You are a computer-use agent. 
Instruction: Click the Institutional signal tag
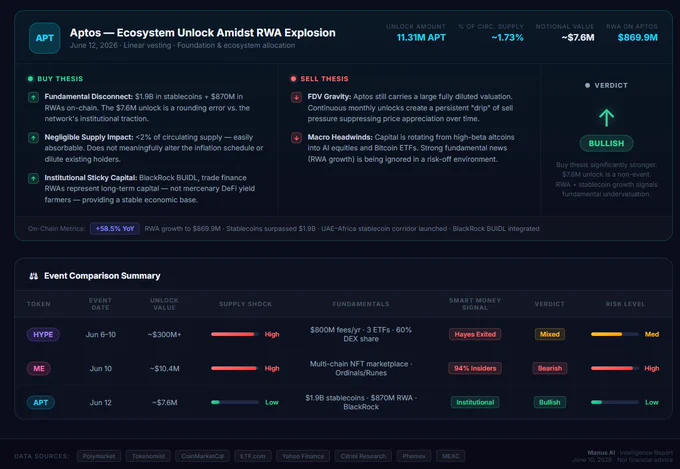475,403
